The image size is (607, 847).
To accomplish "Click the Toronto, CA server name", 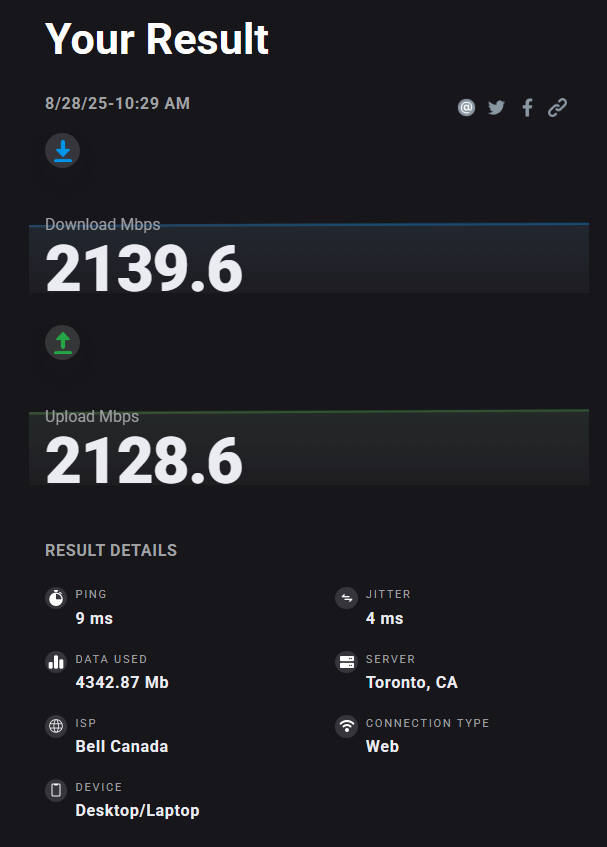I will tap(411, 682).
